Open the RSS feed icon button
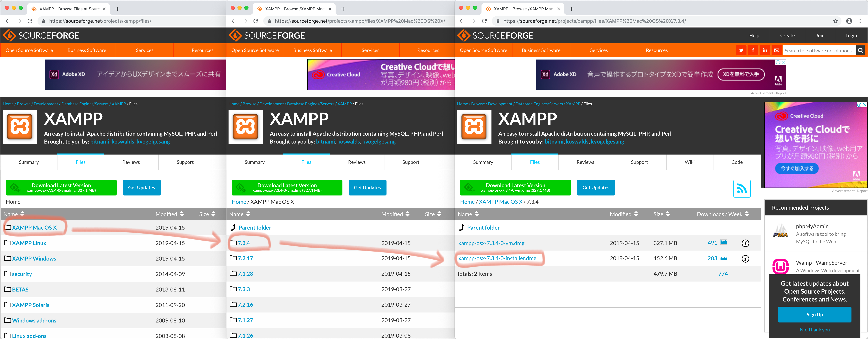The image size is (868, 339). [742, 188]
